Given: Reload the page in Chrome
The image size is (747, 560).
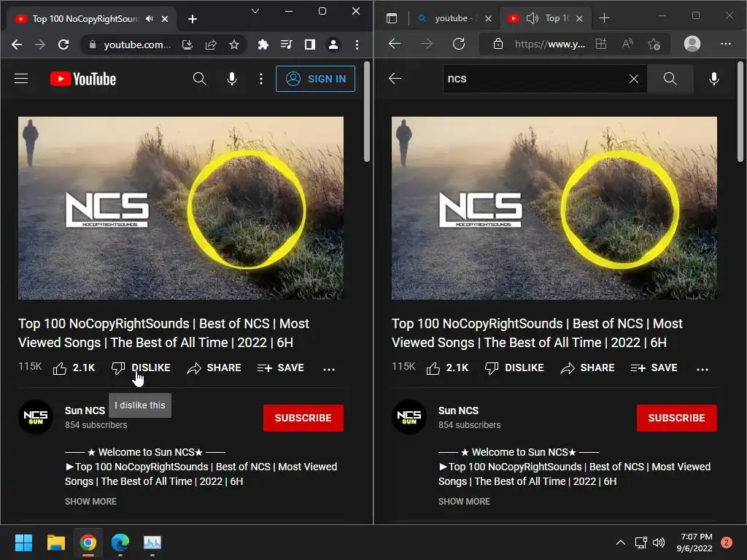Looking at the screenshot, I should [63, 44].
